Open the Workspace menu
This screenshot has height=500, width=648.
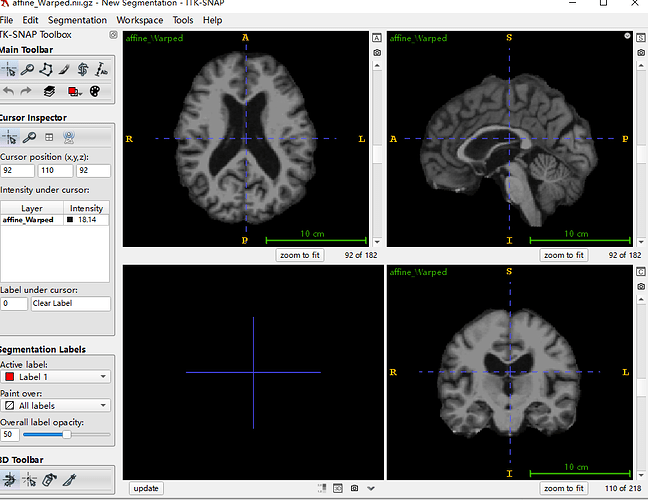tap(139, 20)
